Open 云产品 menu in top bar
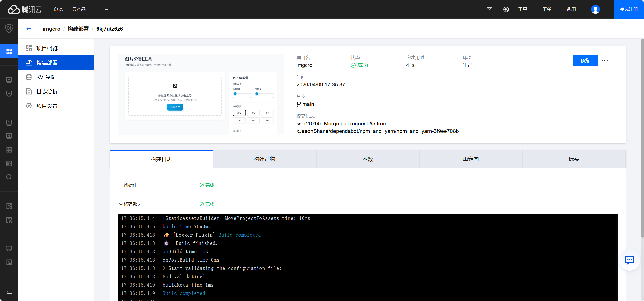 (79, 9)
